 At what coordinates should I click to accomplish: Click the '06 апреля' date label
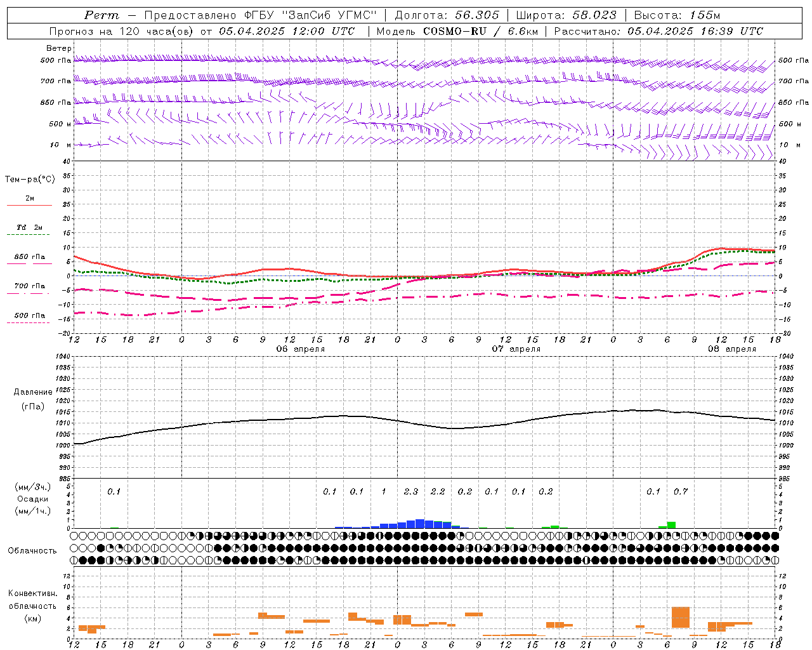(x=301, y=349)
